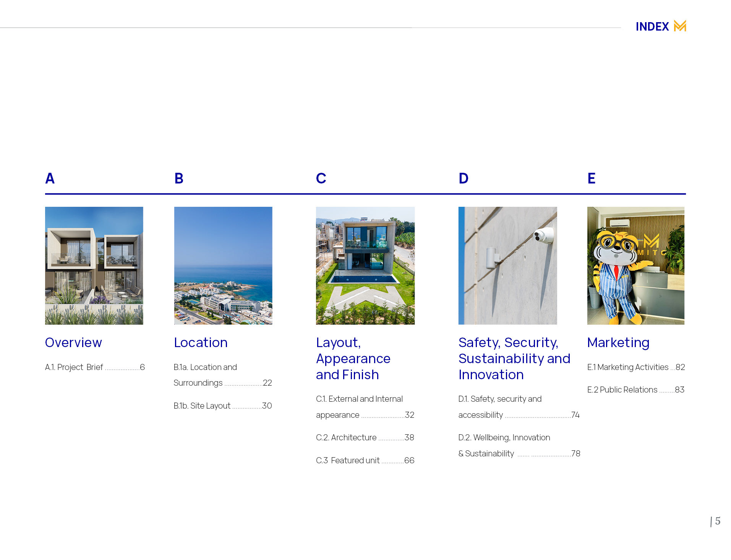Click the section letter C

[321, 179]
